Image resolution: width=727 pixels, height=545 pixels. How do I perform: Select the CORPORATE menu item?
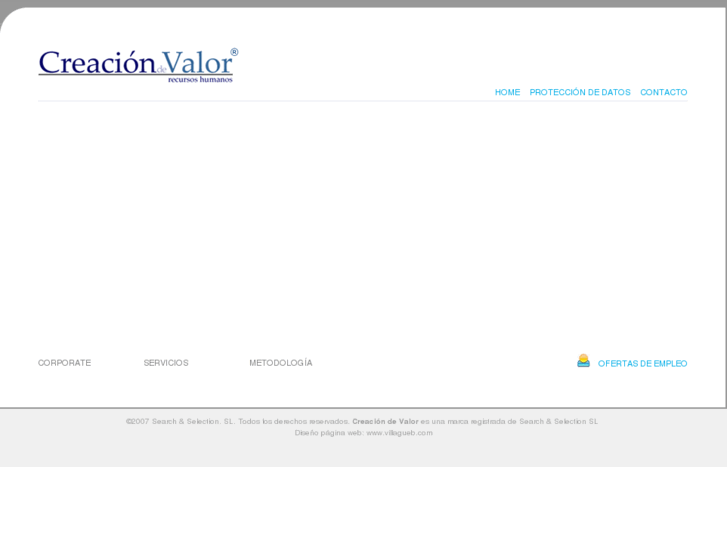[x=64, y=363]
